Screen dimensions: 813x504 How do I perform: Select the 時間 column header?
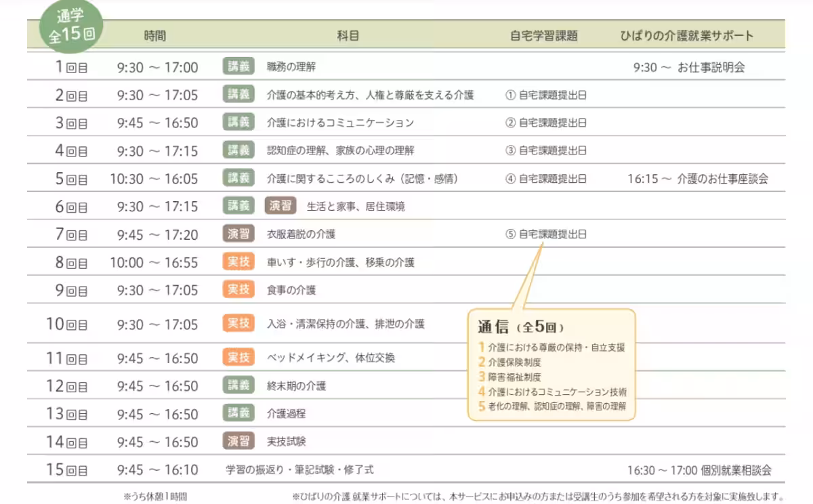tap(154, 36)
